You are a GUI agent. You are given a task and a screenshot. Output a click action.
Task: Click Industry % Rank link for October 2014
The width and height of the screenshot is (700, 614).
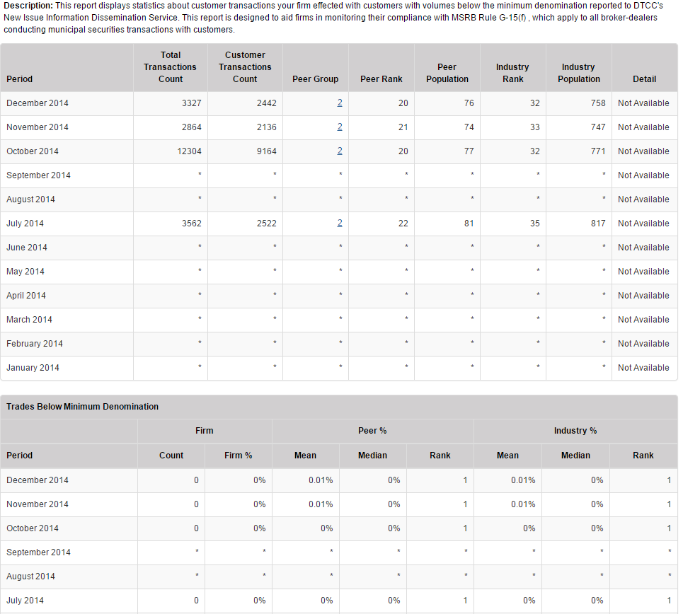click(669, 528)
